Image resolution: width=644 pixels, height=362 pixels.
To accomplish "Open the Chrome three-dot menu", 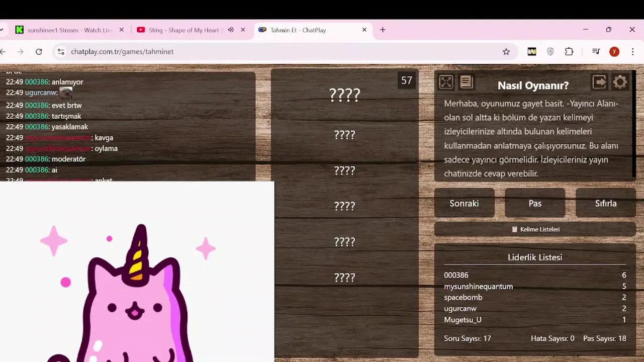I will tap(632, 51).
